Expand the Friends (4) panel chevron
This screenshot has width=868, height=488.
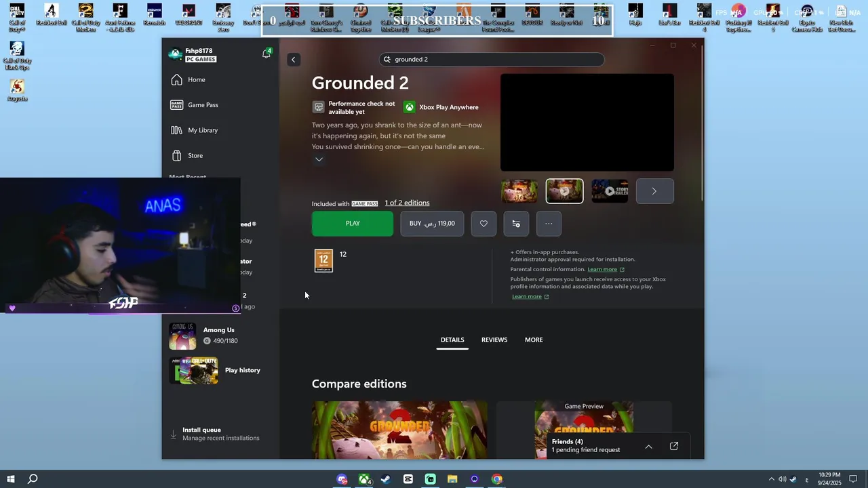pos(648,447)
